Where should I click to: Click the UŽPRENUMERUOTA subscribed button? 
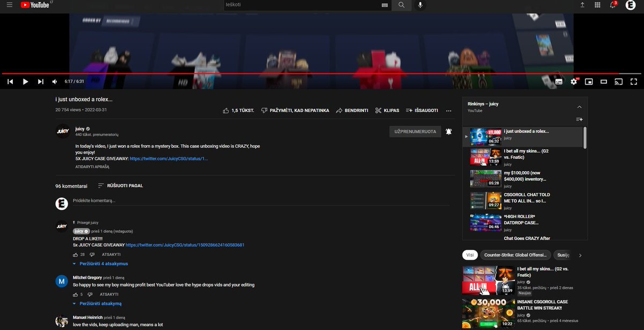tap(415, 131)
